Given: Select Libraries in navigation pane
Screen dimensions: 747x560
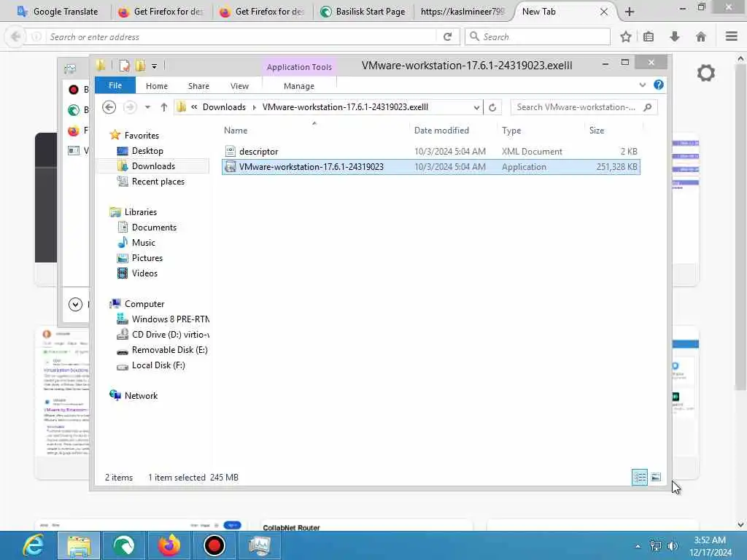Looking at the screenshot, I should (x=141, y=212).
